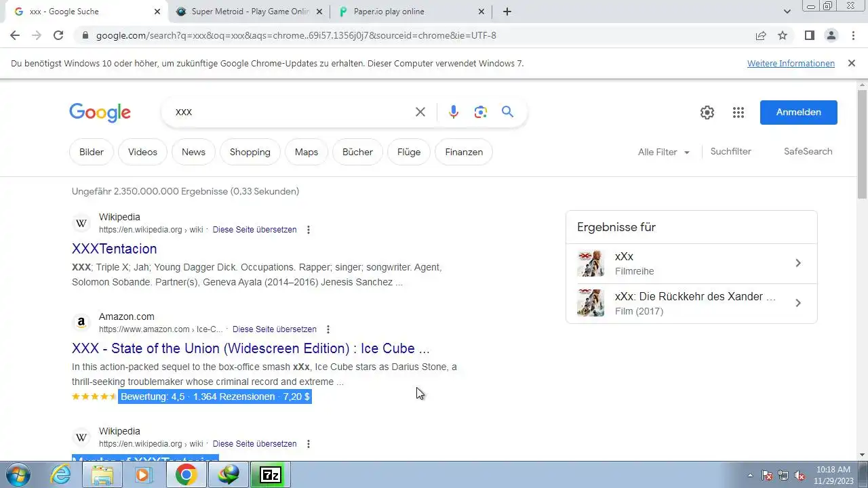
Task: Expand the Alle Filter dropdown
Action: [664, 152]
